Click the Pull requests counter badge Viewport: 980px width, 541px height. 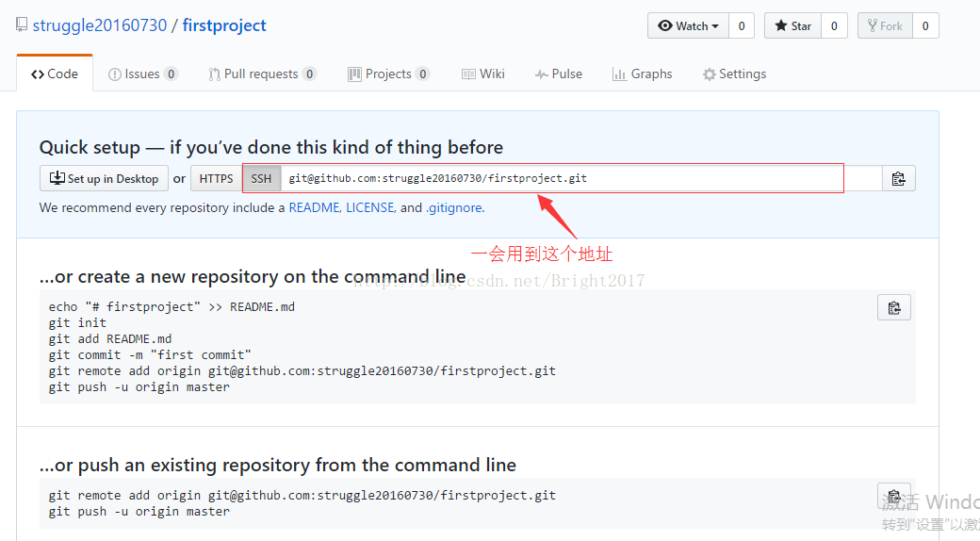[309, 74]
